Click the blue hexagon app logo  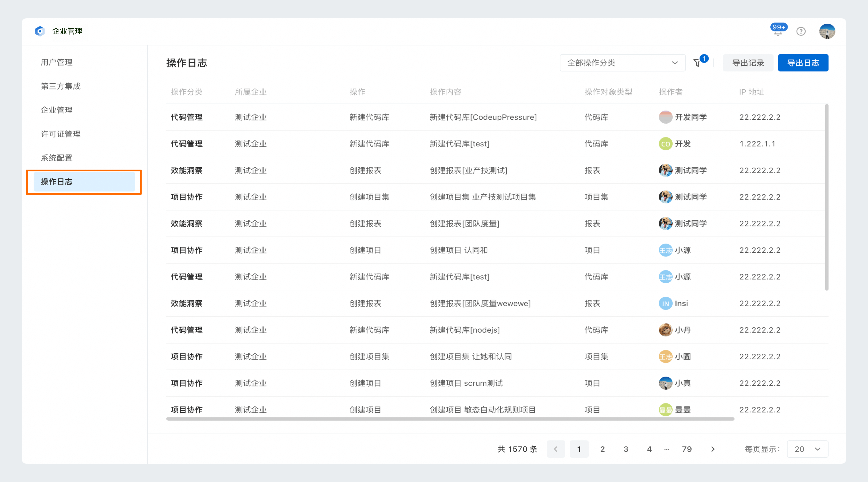40,31
